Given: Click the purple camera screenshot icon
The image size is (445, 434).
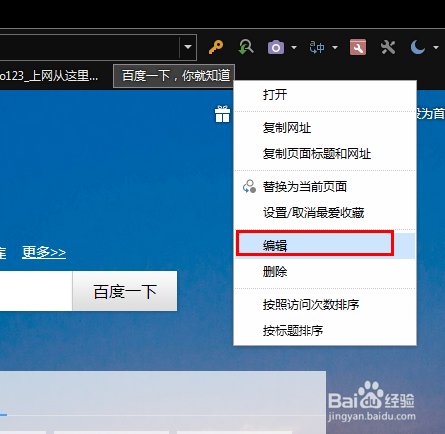Looking at the screenshot, I should [x=276, y=48].
